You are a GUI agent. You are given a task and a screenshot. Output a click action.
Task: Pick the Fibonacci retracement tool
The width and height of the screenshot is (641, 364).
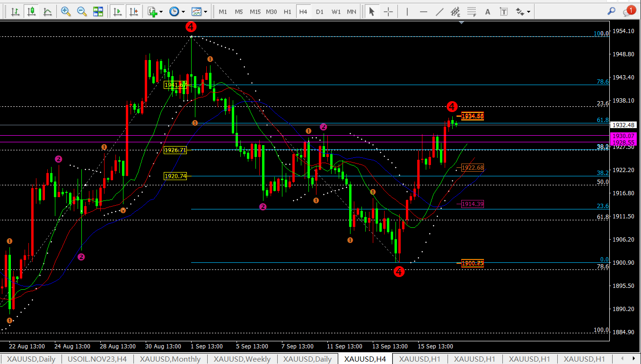[x=471, y=12]
